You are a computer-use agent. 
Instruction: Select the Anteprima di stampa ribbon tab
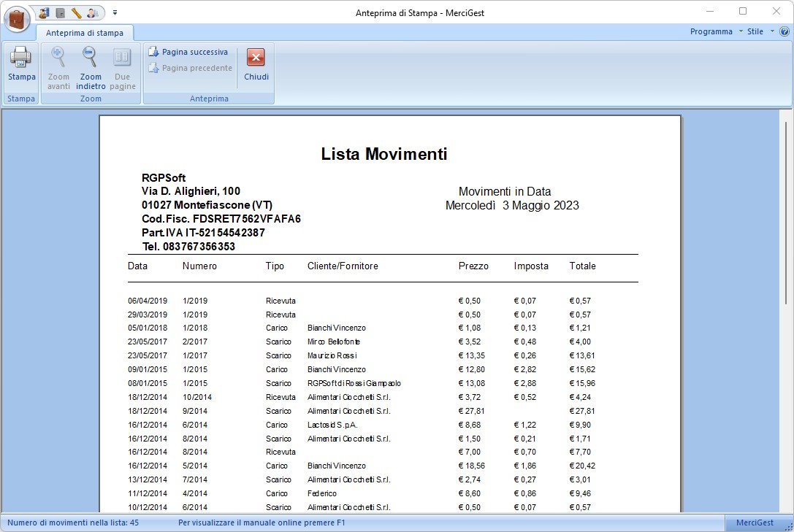pos(85,33)
